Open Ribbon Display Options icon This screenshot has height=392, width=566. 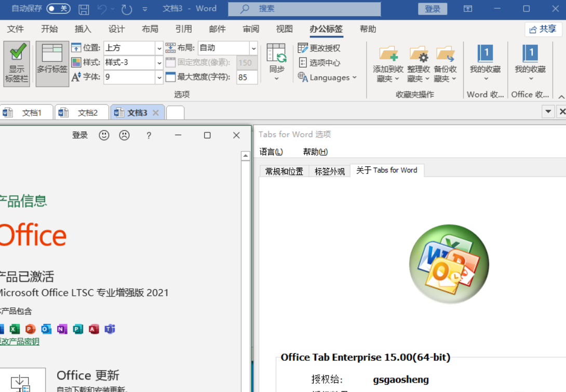coord(468,9)
